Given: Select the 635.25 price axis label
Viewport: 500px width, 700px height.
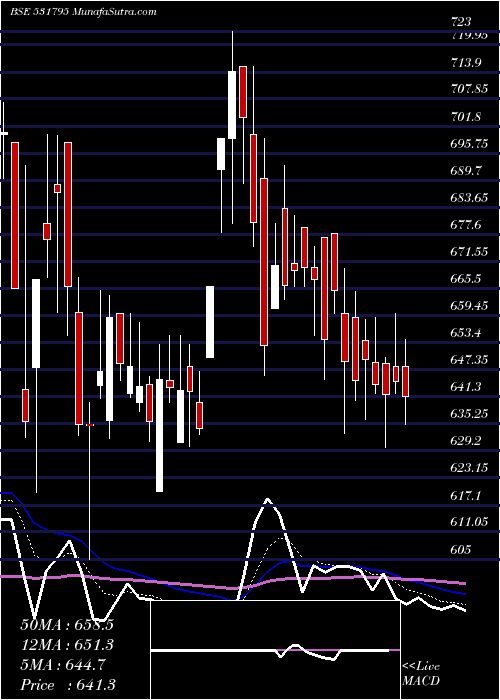Looking at the screenshot, I should tap(467, 414).
